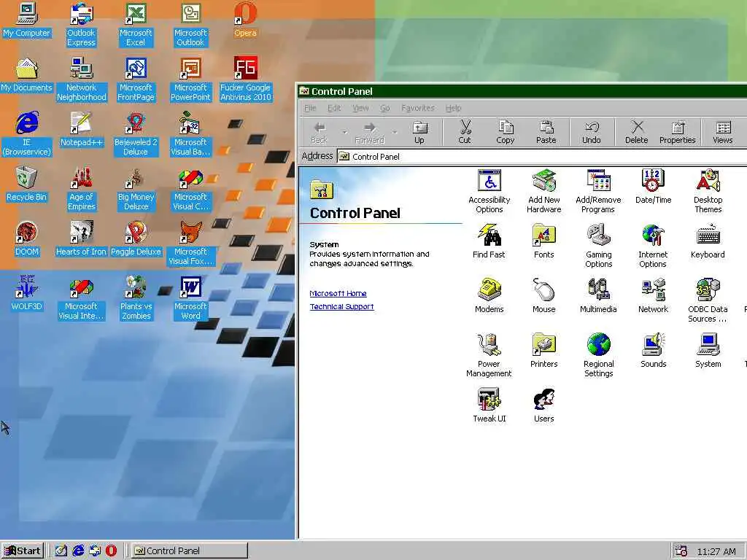
Task: Expand the Back history dropdown arrow
Action: coord(344,132)
